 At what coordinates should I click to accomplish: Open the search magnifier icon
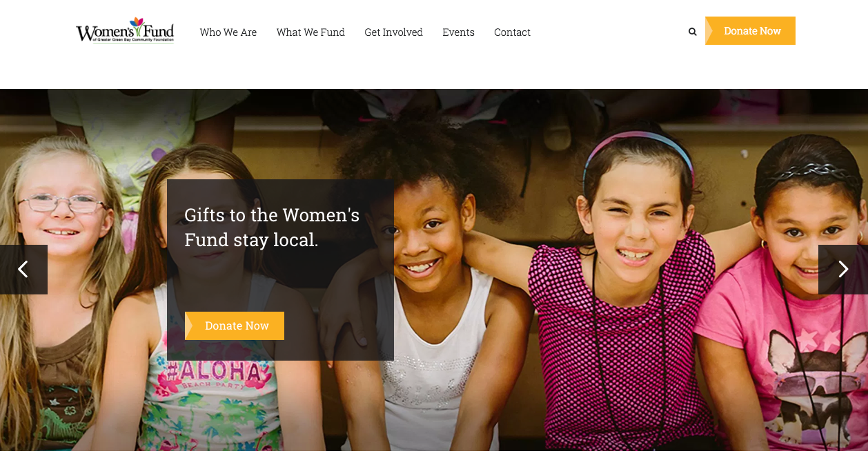pyautogui.click(x=692, y=32)
